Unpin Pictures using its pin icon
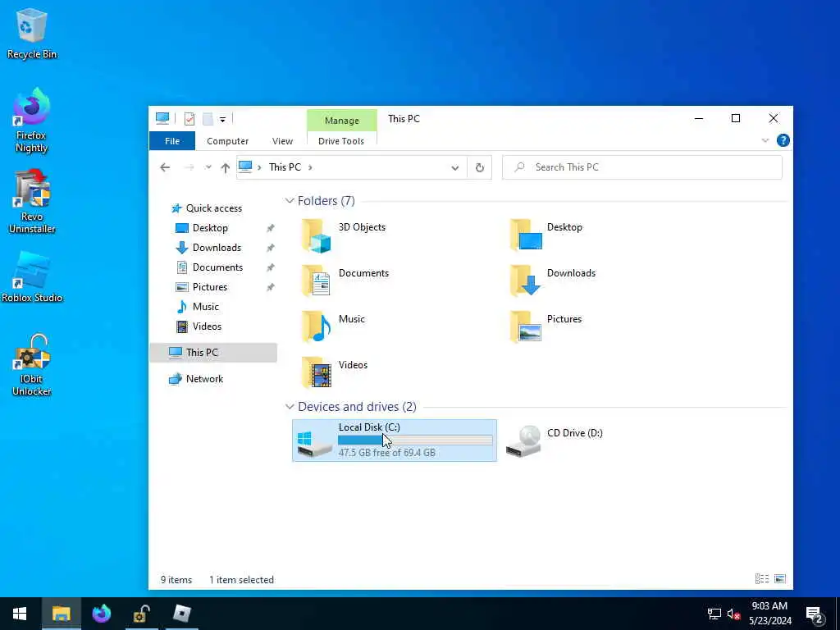Viewport: 840px width, 630px height. click(x=271, y=287)
